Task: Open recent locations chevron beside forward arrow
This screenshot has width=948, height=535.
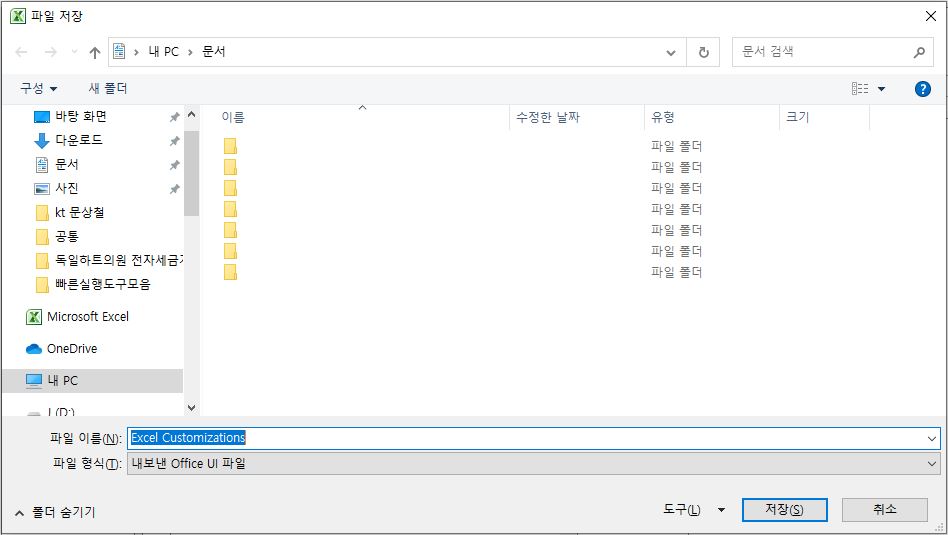Action: coord(74,52)
